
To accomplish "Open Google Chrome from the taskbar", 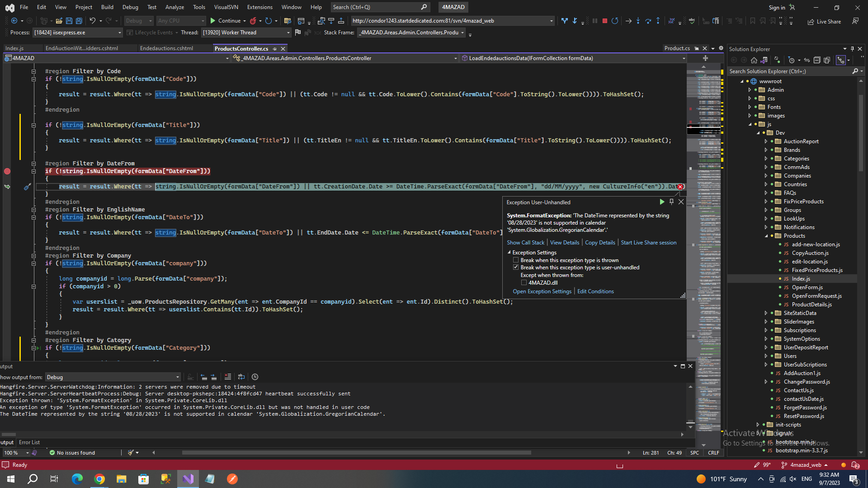I will 99,479.
